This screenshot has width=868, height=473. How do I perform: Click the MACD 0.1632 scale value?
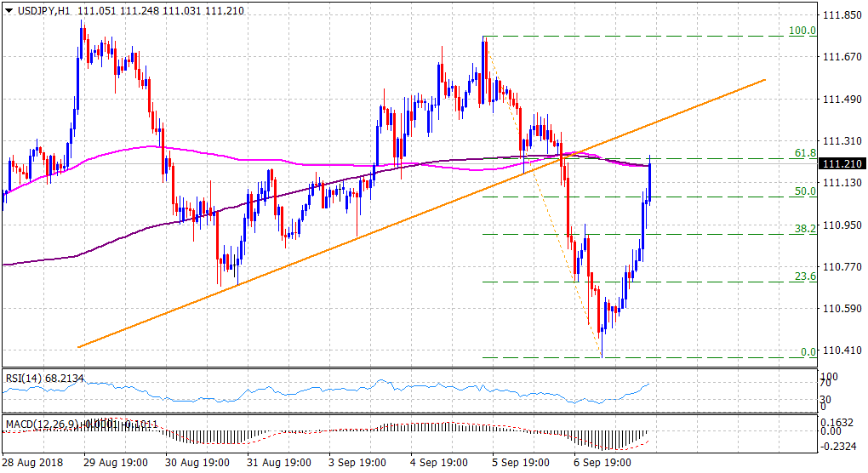(836, 420)
